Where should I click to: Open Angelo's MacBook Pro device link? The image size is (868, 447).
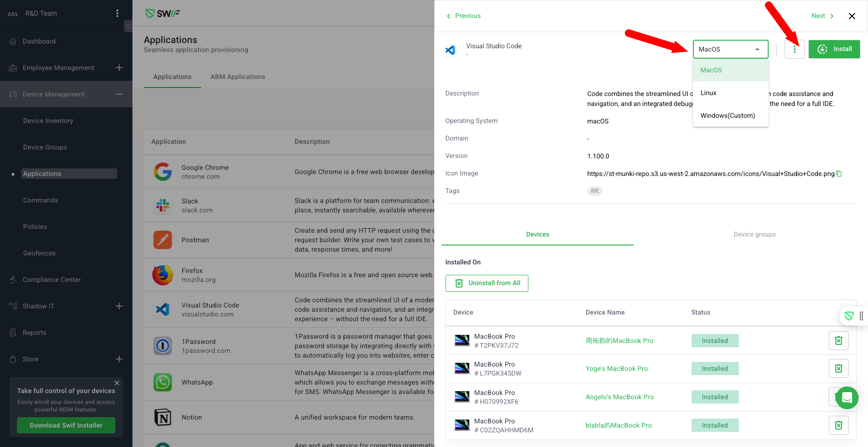619,397
